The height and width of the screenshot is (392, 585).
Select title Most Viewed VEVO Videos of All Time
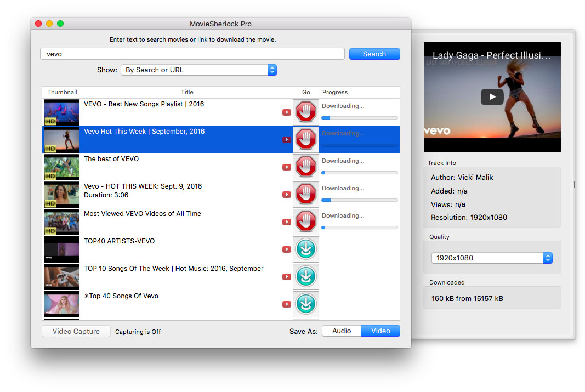click(x=143, y=214)
